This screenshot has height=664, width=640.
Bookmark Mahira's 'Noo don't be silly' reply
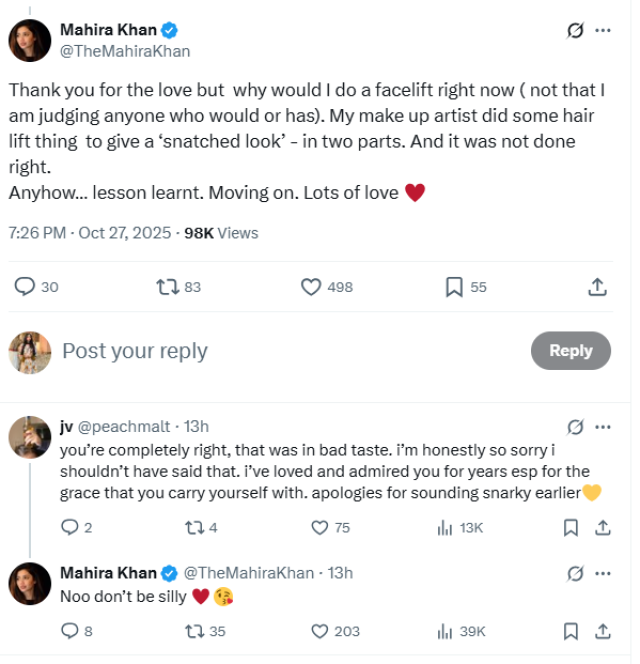coord(570,631)
